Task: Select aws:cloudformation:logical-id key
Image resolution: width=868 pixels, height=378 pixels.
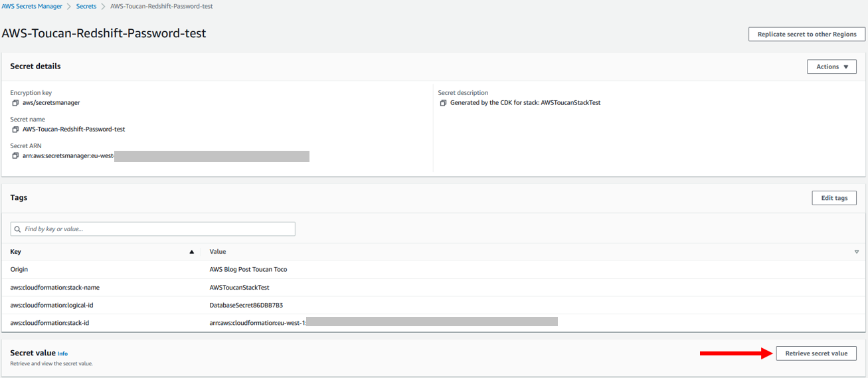Action: (52, 306)
